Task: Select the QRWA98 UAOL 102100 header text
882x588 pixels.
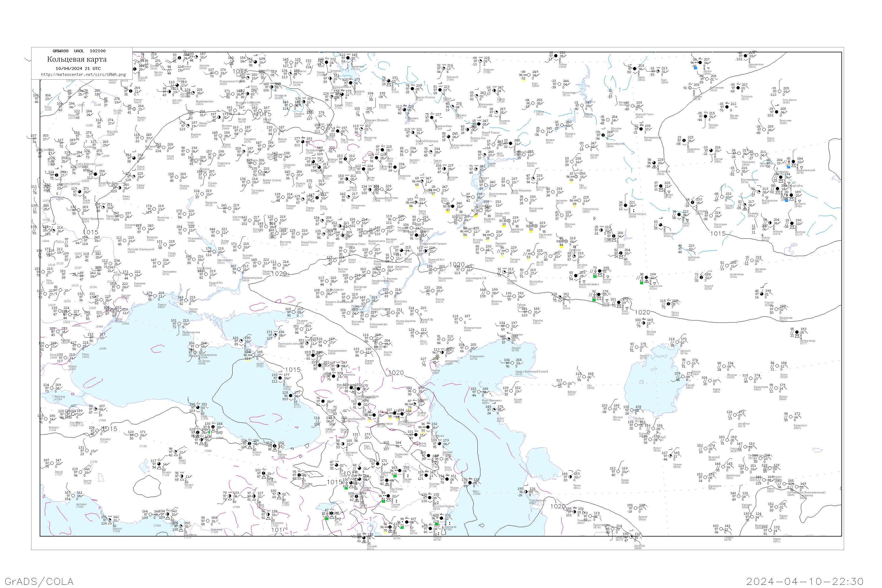Action: [x=79, y=51]
